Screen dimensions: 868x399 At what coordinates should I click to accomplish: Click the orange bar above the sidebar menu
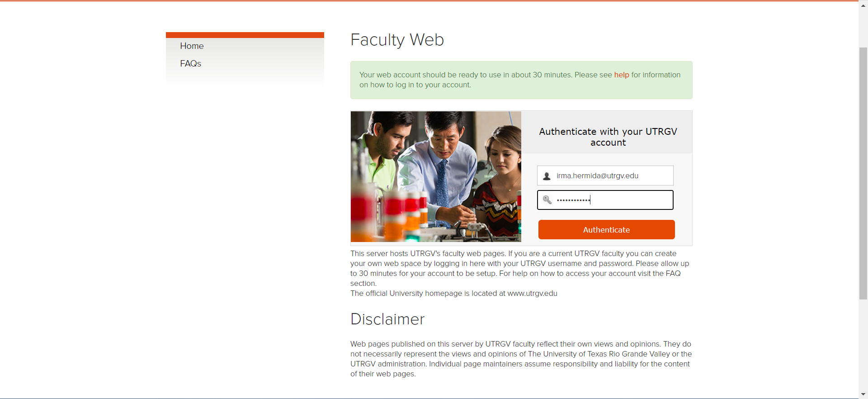coord(245,35)
